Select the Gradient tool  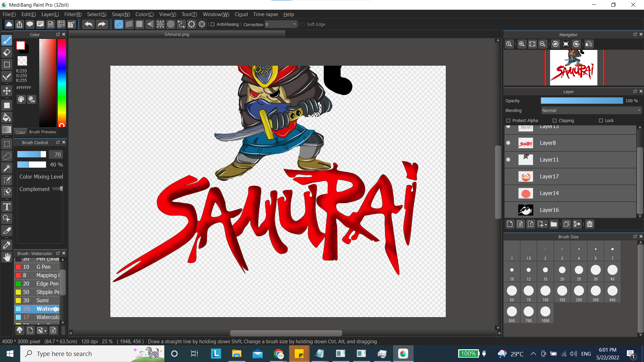click(x=7, y=130)
